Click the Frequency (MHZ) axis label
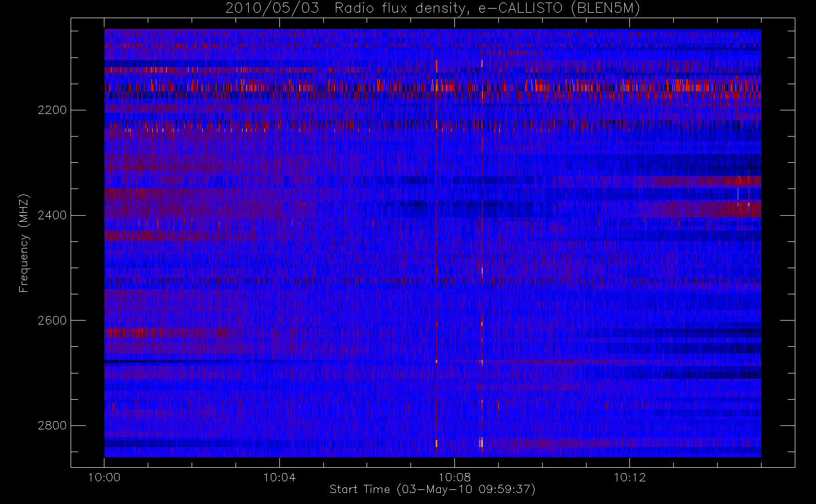 pyautogui.click(x=24, y=243)
